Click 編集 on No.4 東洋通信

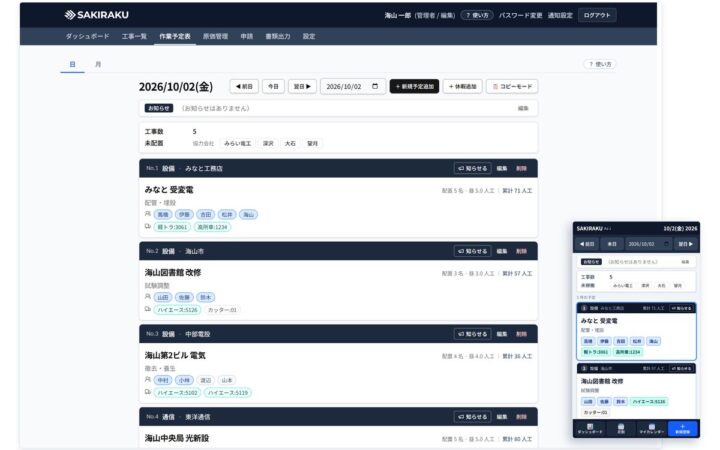[502, 417]
